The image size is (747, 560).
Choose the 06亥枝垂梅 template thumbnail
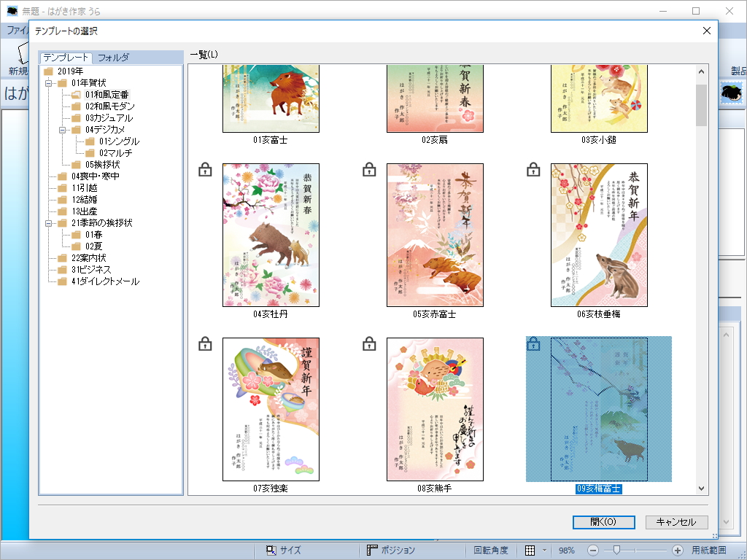[x=600, y=236]
